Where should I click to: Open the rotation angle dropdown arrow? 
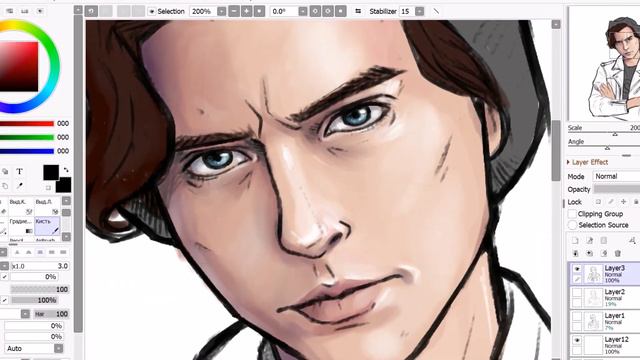(x=303, y=11)
